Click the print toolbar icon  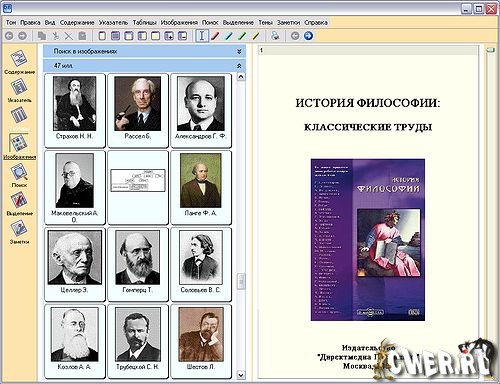[x=275, y=36]
